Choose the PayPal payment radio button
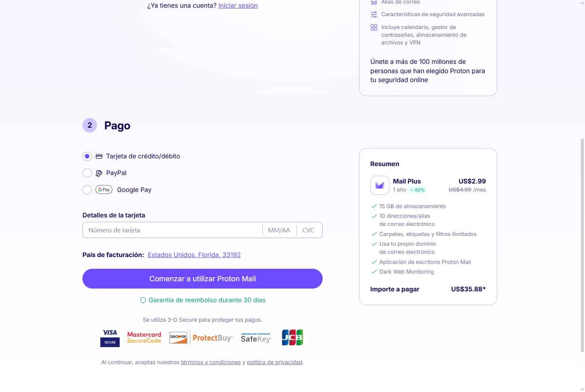 tap(87, 173)
